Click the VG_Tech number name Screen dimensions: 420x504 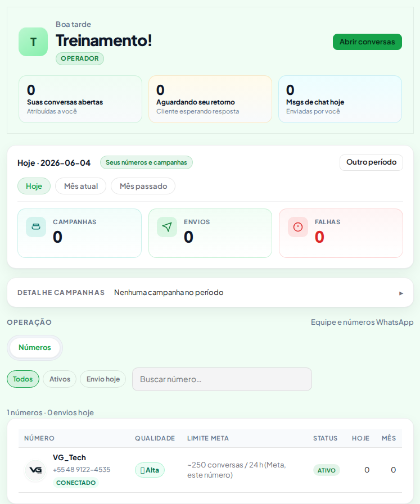pyautogui.click(x=70, y=457)
